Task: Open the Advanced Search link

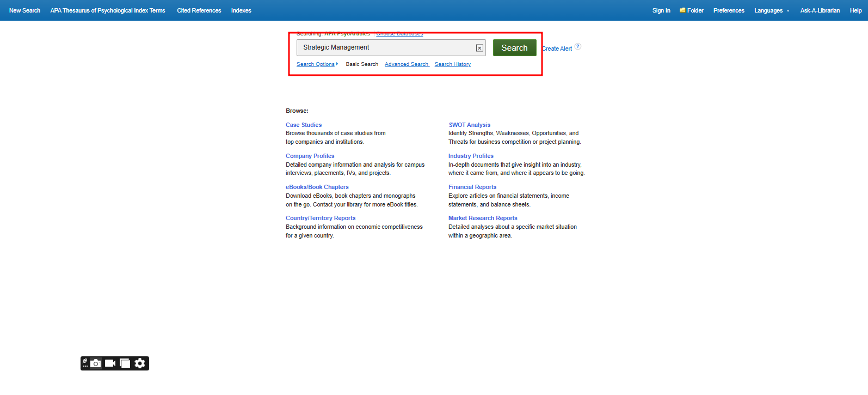Action: coord(407,64)
